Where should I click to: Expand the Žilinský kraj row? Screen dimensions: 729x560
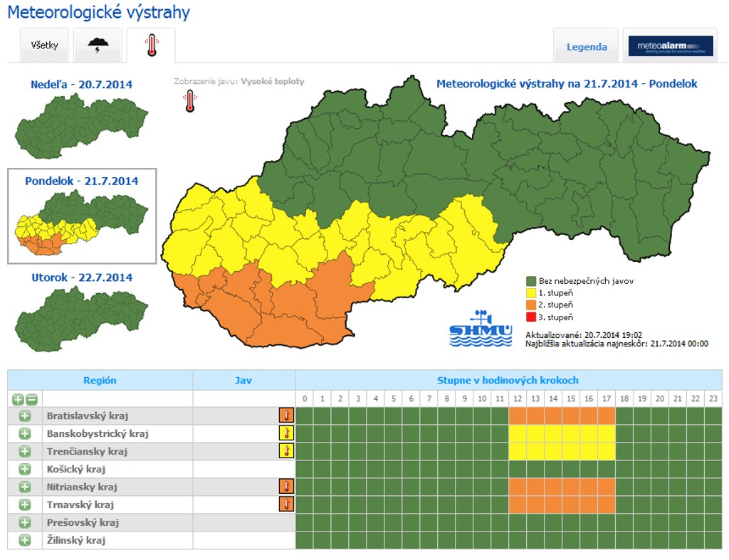point(25,540)
